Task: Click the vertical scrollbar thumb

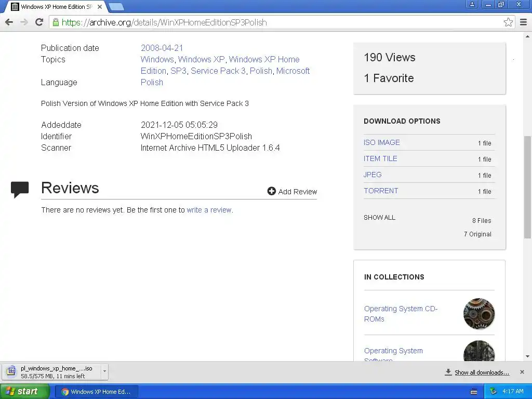Action: tap(527, 187)
